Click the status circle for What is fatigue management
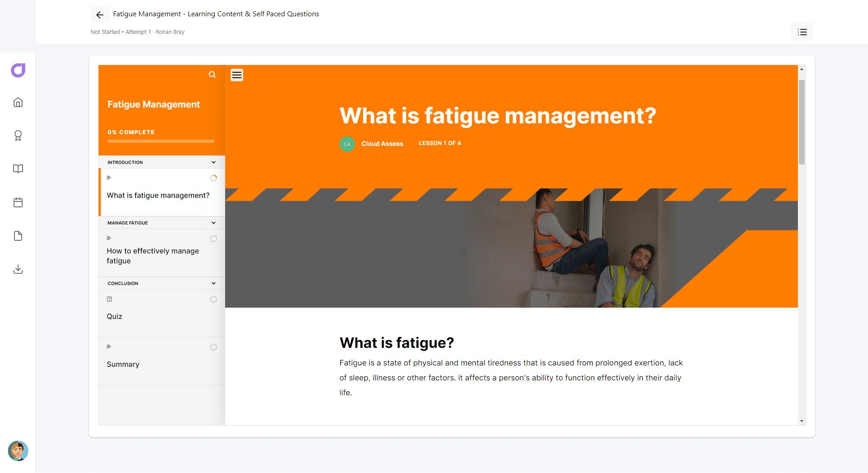 (214, 178)
